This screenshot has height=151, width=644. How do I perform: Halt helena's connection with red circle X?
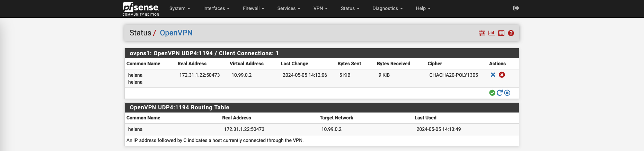tap(502, 75)
